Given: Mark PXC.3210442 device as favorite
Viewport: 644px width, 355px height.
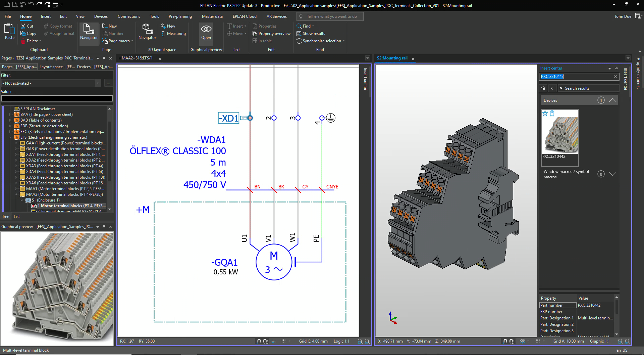Looking at the screenshot, I should pyautogui.click(x=545, y=114).
